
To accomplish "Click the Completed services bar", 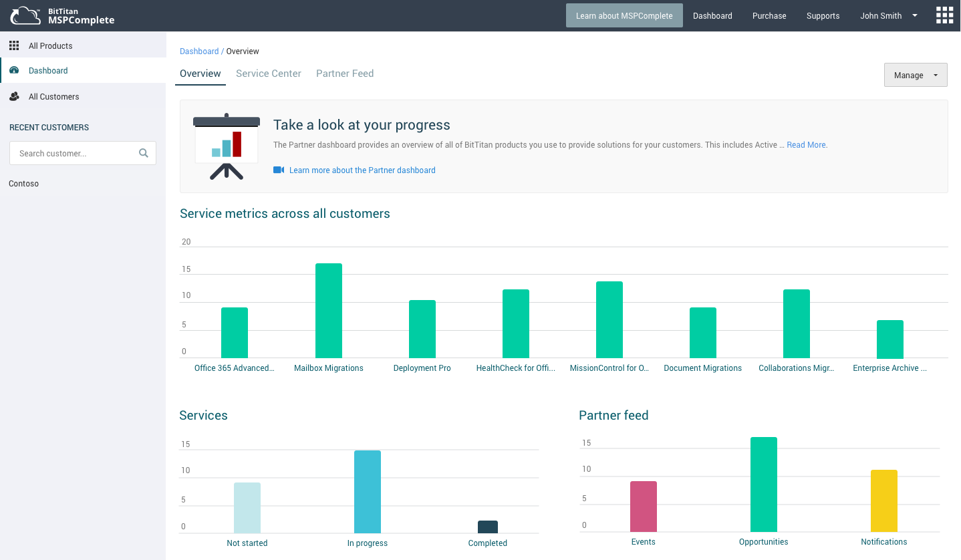I will (488, 527).
